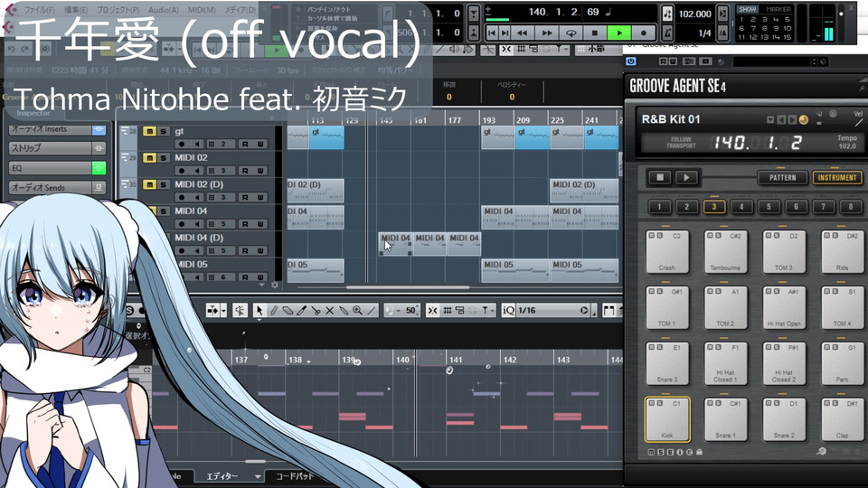Unmute the MIDI 02 track
The image size is (868, 488).
tap(149, 157)
